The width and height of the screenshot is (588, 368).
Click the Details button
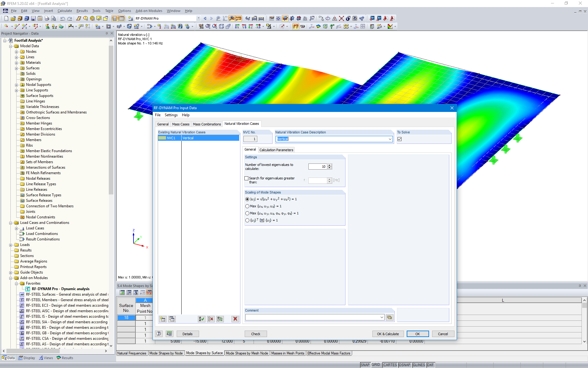pos(187,334)
